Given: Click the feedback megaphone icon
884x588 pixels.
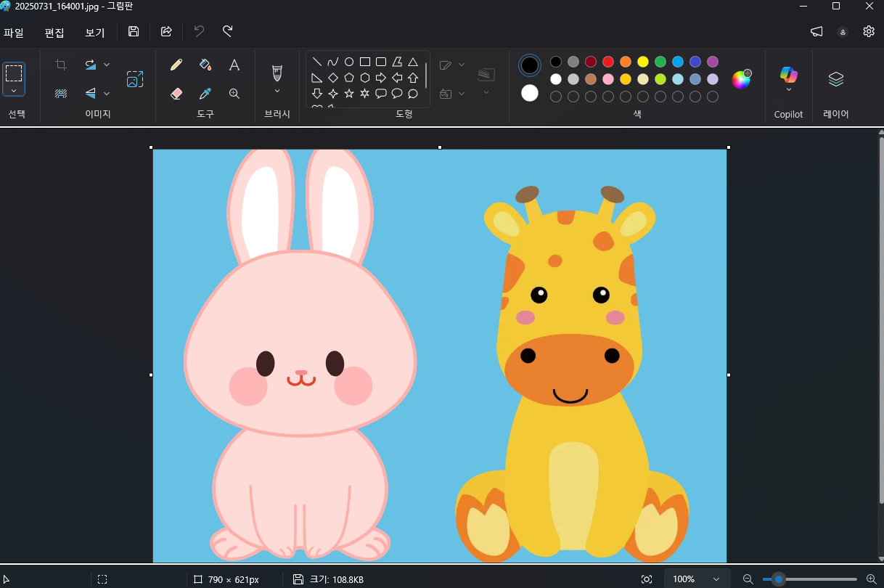Looking at the screenshot, I should point(817,31).
